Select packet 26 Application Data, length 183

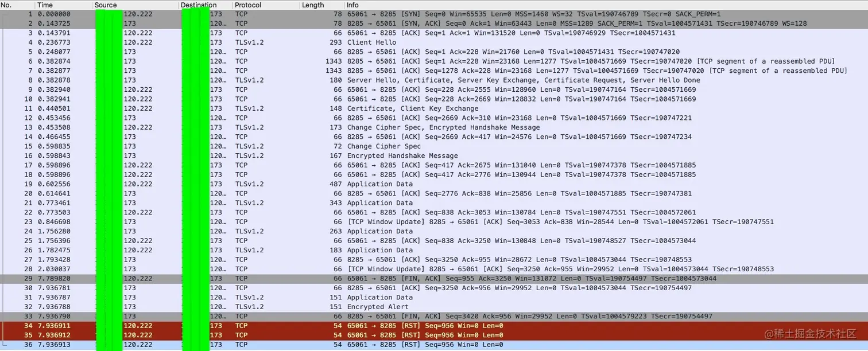coord(434,250)
